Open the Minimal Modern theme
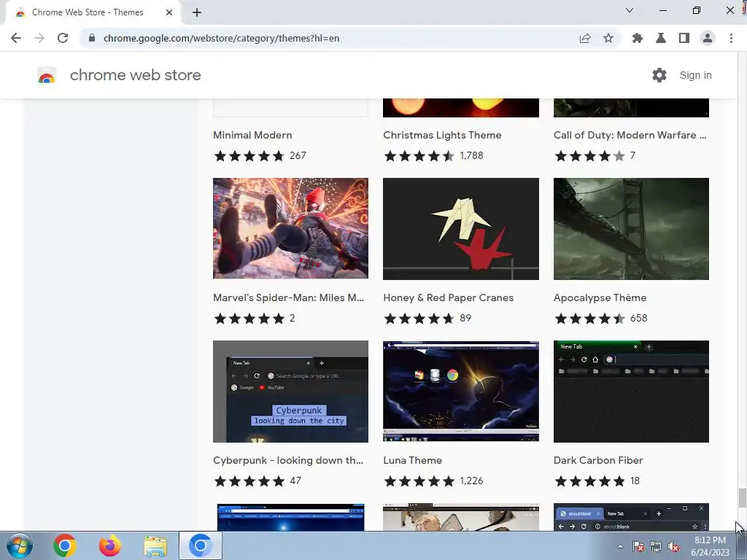 [x=252, y=135]
